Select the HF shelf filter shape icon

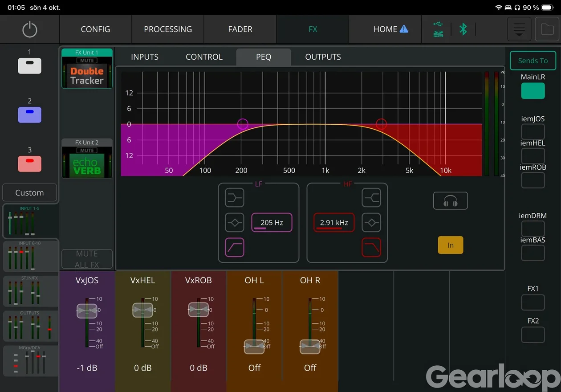[371, 197]
